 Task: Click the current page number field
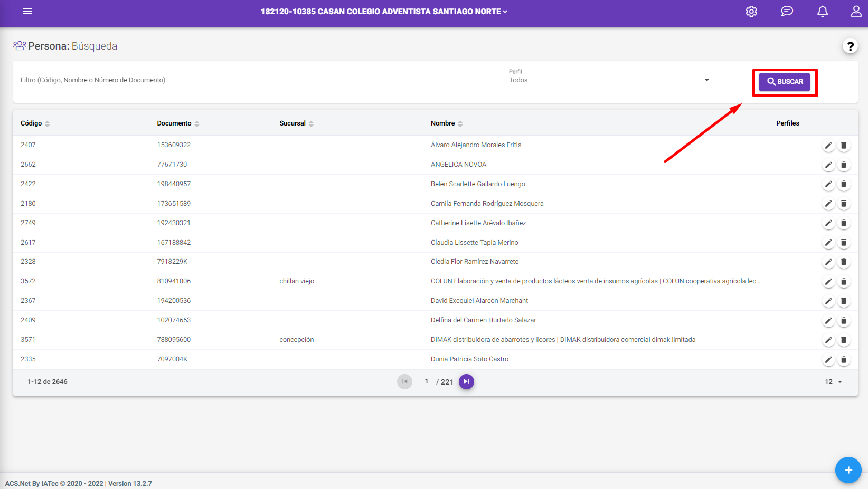(427, 381)
